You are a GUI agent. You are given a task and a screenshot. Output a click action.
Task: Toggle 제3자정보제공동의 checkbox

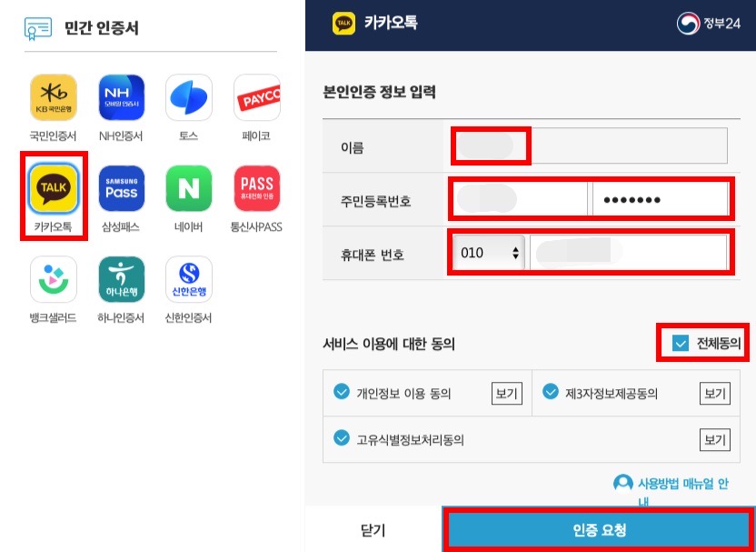click(550, 391)
